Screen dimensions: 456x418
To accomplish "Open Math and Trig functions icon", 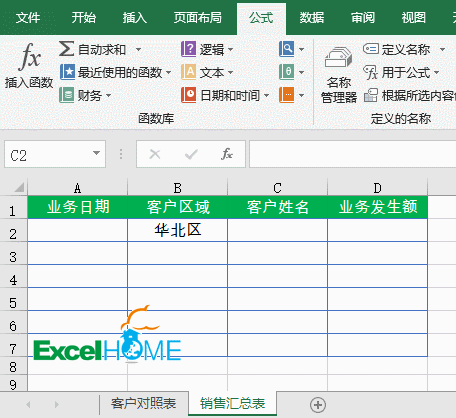I will pyautogui.click(x=286, y=72).
